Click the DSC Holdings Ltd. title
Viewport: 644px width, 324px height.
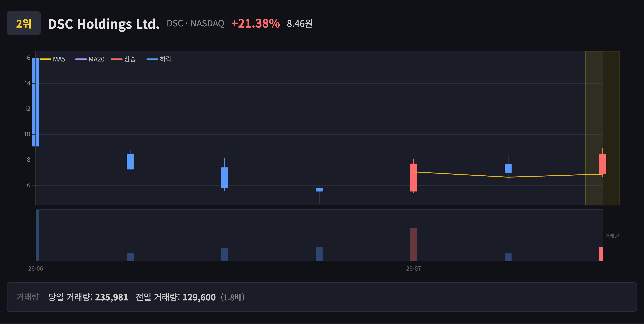pos(103,24)
